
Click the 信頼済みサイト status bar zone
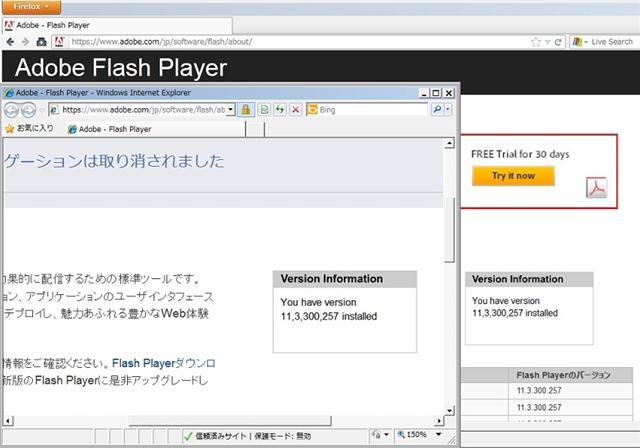(x=253, y=436)
